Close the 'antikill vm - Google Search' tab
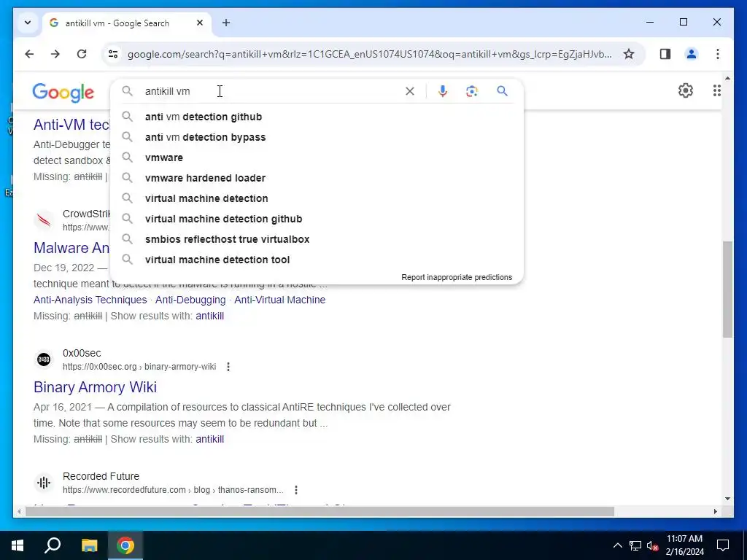 (200, 23)
